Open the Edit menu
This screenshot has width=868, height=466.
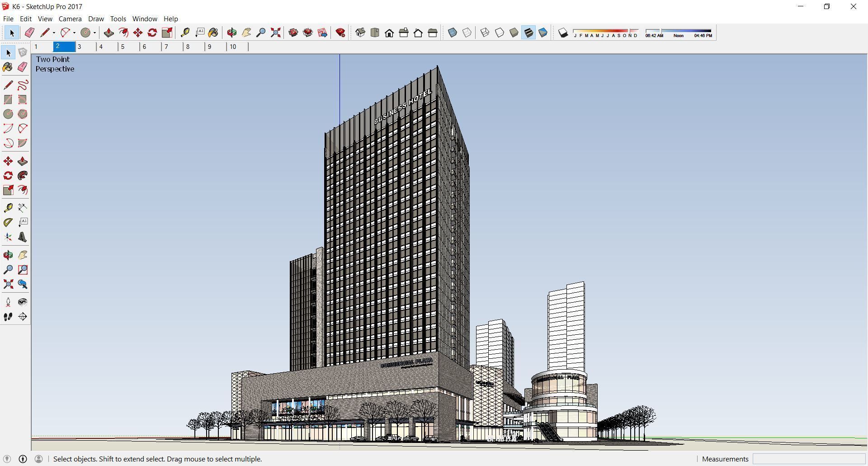(26, 19)
